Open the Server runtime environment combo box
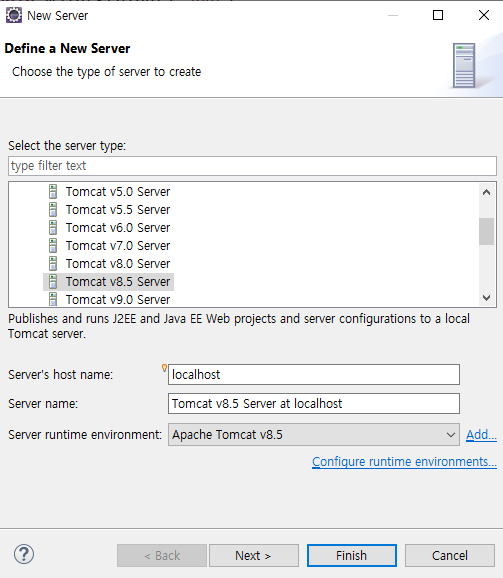This screenshot has width=503, height=578. pyautogui.click(x=314, y=435)
